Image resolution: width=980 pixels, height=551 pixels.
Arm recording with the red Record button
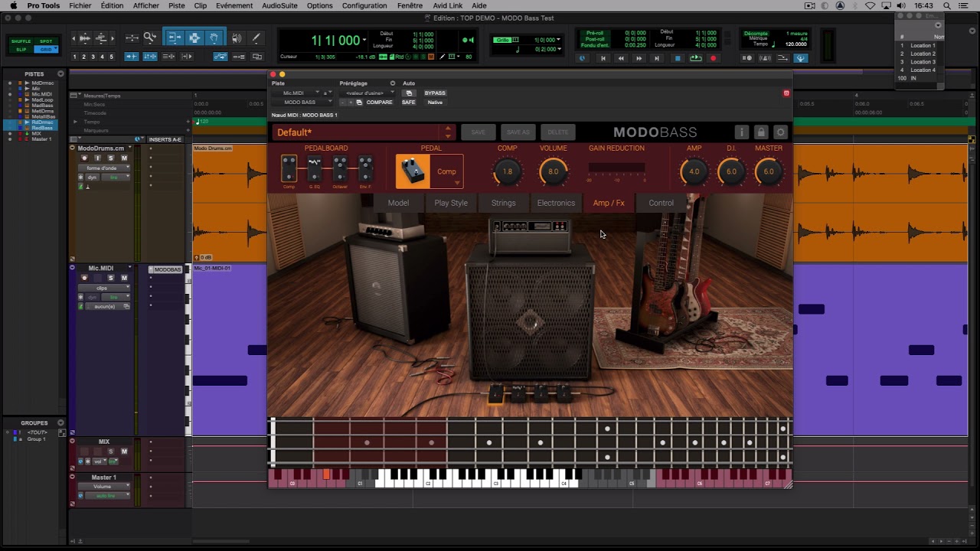pyautogui.click(x=714, y=58)
